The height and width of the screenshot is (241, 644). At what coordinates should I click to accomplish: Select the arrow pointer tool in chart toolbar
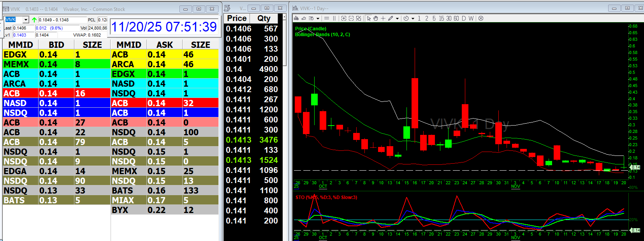click(x=369, y=18)
